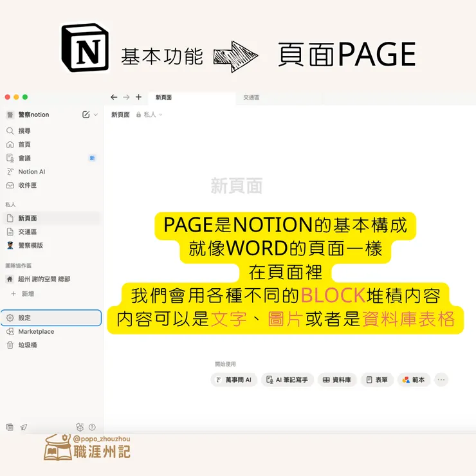The height and width of the screenshot is (476, 476).
Task: Click the 警察notion workspace name
Action: coord(33,114)
